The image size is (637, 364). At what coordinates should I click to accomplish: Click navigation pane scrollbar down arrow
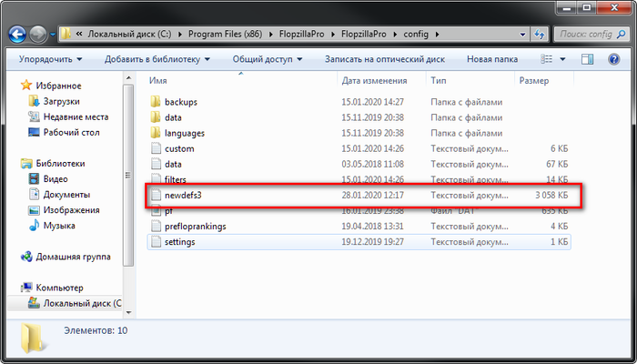(129, 313)
